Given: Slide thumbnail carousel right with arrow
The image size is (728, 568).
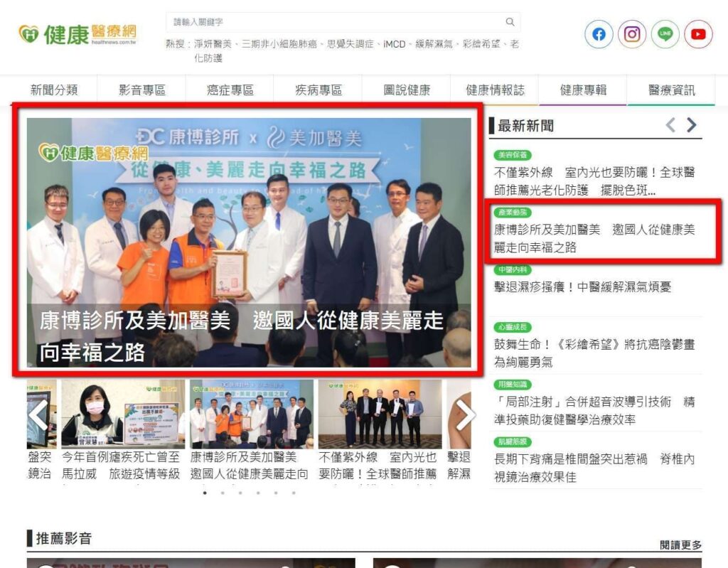Looking at the screenshot, I should [464, 415].
